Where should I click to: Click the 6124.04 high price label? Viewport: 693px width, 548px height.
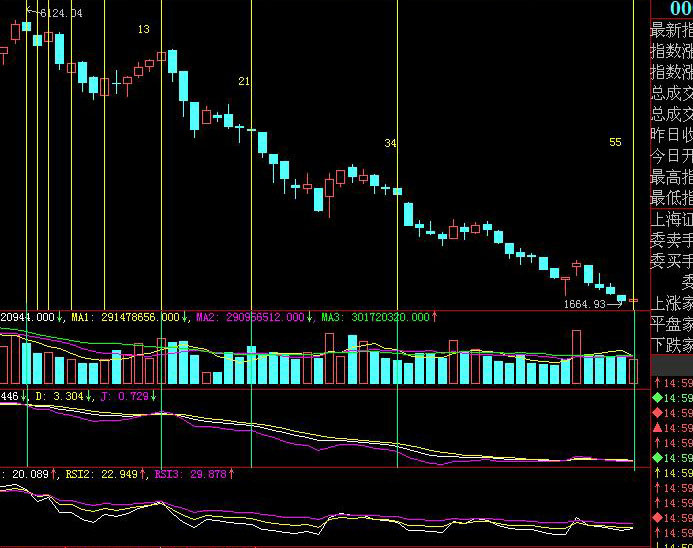(x=60, y=13)
